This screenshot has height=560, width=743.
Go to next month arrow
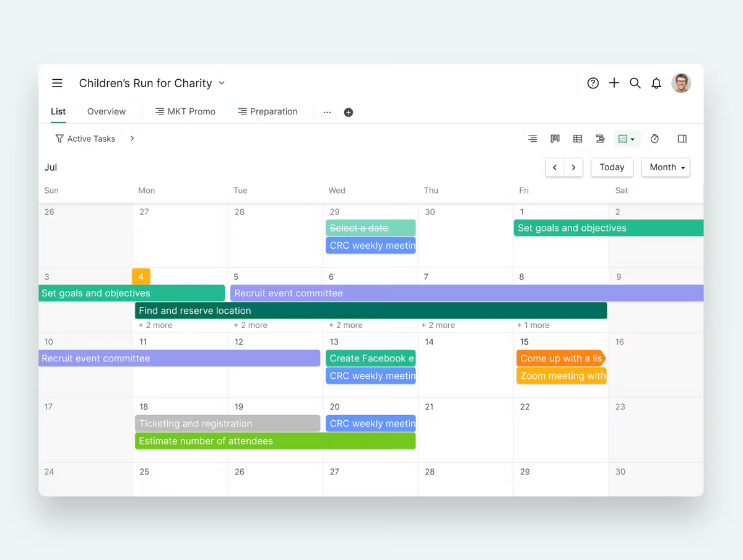tap(574, 167)
